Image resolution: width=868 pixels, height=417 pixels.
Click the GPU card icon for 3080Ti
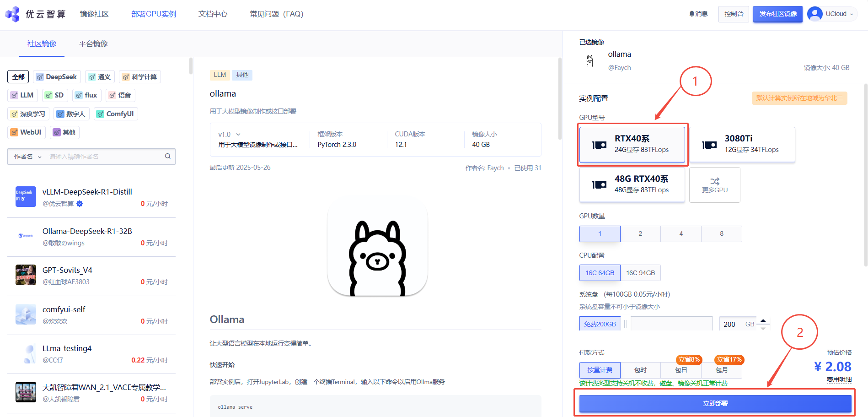[709, 145]
